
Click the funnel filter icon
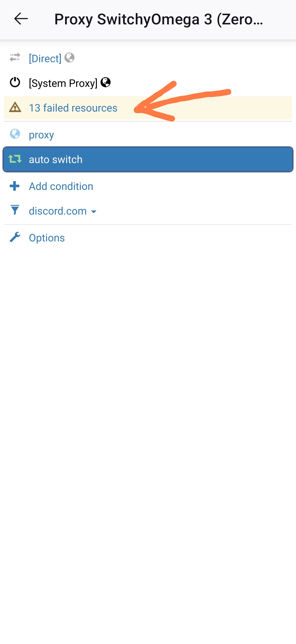tap(15, 210)
